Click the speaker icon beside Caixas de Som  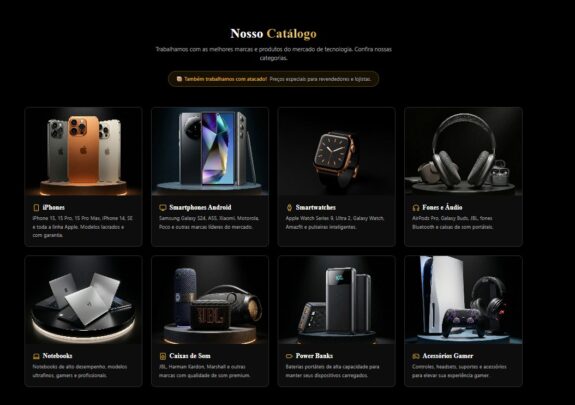pos(163,356)
